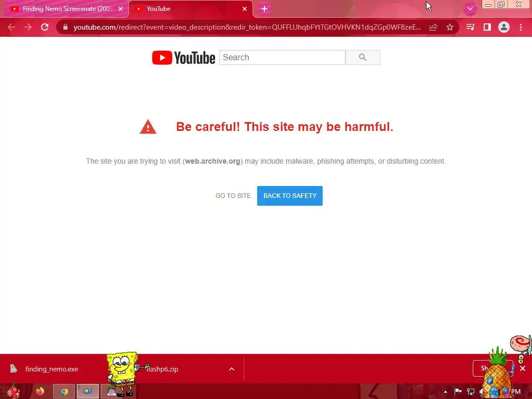532x399 pixels.
Task: Click the BACK TO SAFETY button
Action: click(x=290, y=196)
